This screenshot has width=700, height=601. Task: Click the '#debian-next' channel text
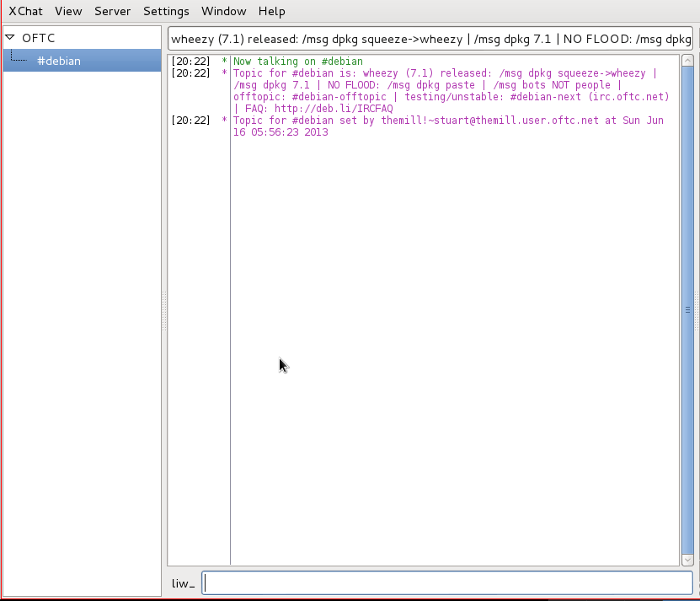pyautogui.click(x=545, y=97)
